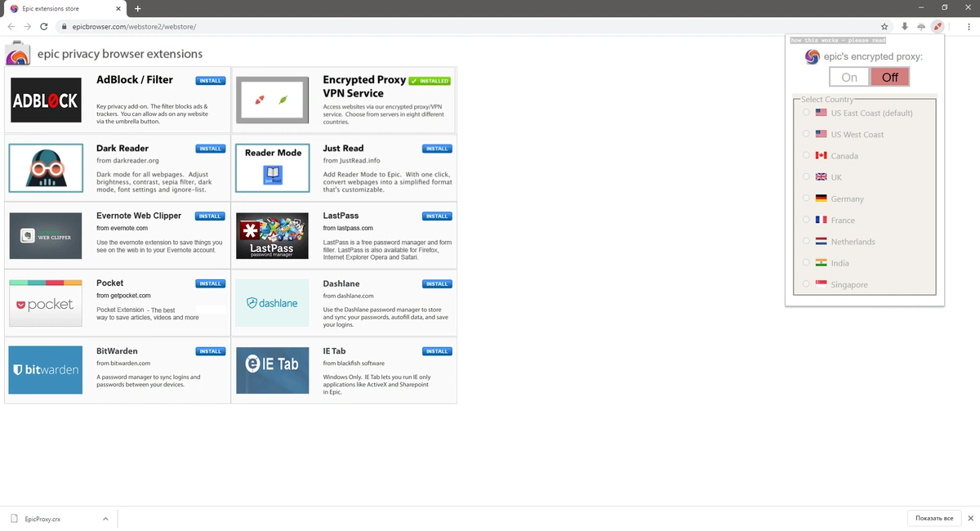
Task: Install the AdBlock / Filter extension
Action: point(211,81)
